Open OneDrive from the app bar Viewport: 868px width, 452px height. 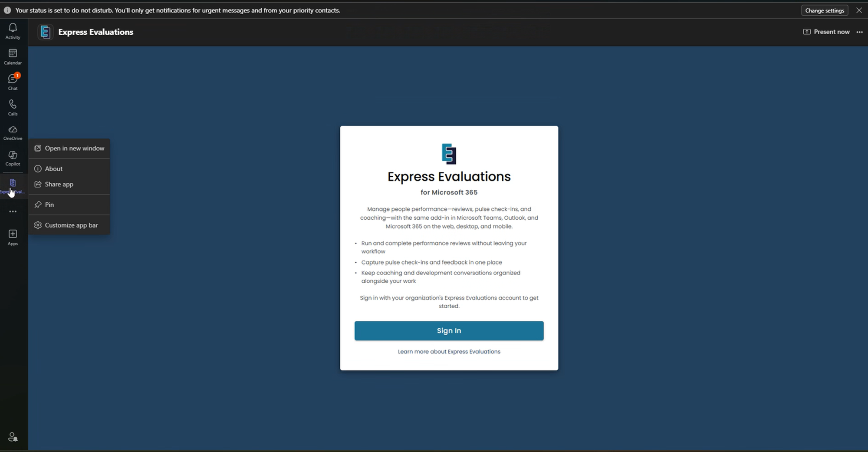[13, 133]
